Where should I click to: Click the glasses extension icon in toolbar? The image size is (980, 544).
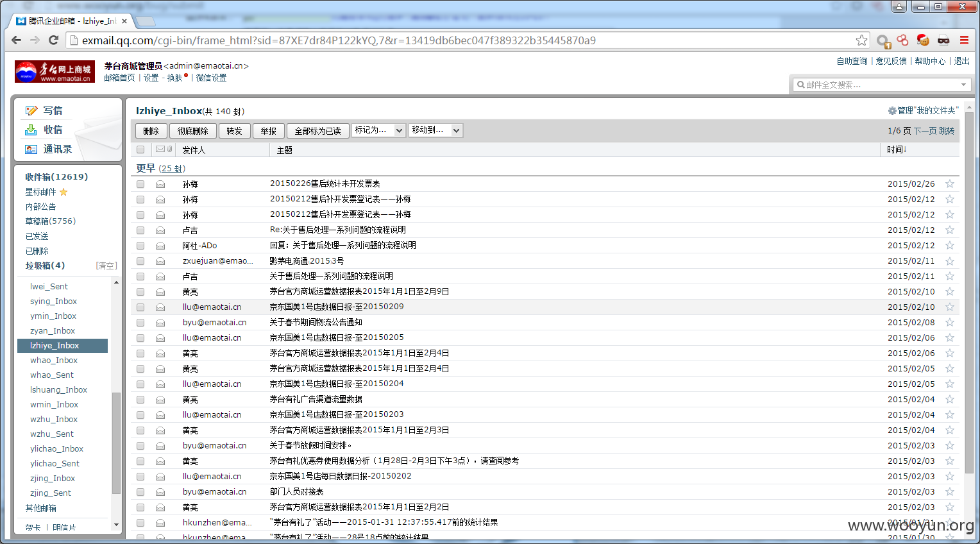pos(943,40)
